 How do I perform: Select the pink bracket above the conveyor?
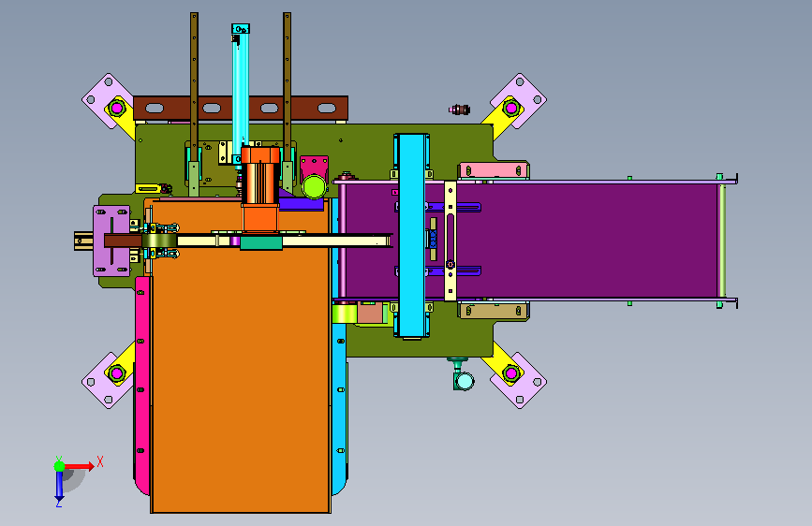(x=494, y=170)
